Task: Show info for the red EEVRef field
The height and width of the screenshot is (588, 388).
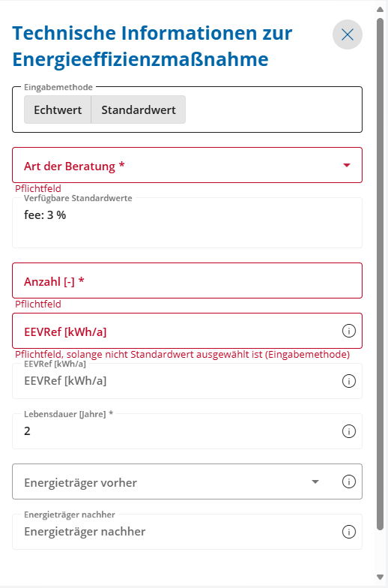Action: coord(349,331)
